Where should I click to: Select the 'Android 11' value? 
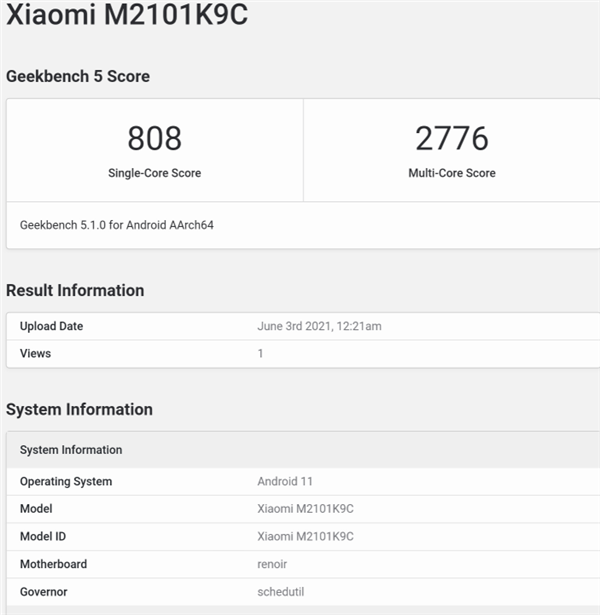click(285, 482)
